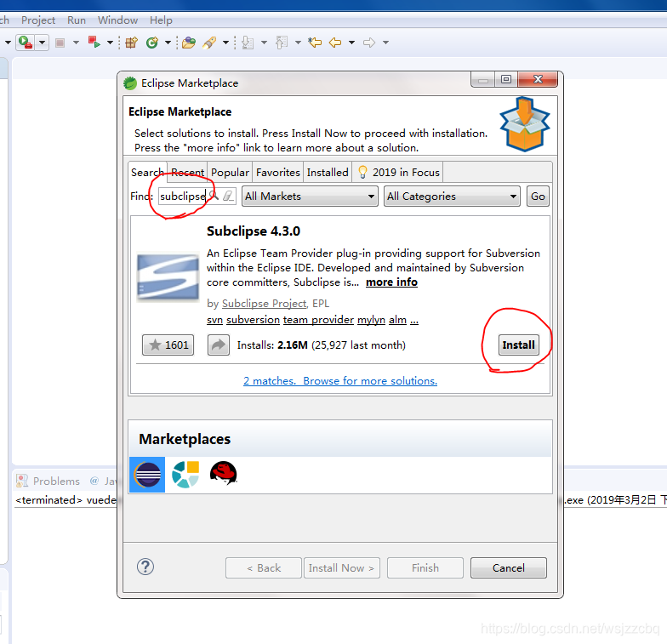Screen dimensions: 667x644
Task: Click the Subclipse logo thumbnail
Action: point(168,277)
